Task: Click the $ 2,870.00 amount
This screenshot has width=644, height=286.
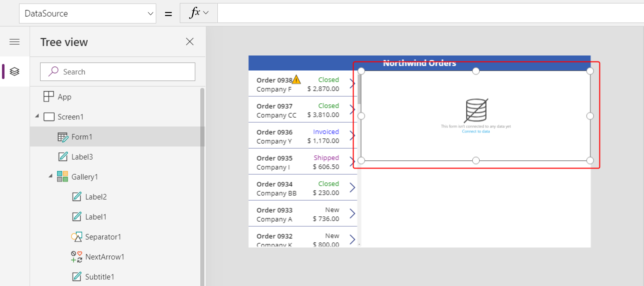Action: tap(323, 89)
